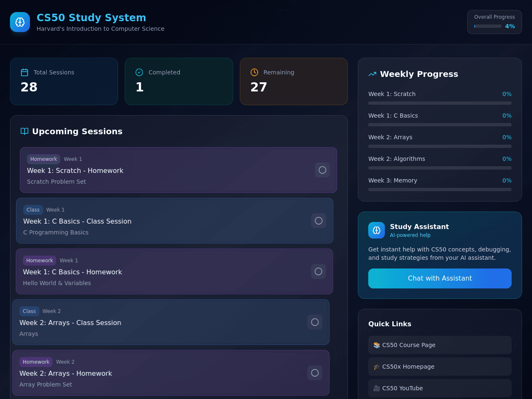Click the 'Scratch Problem Set' description

click(x=57, y=182)
